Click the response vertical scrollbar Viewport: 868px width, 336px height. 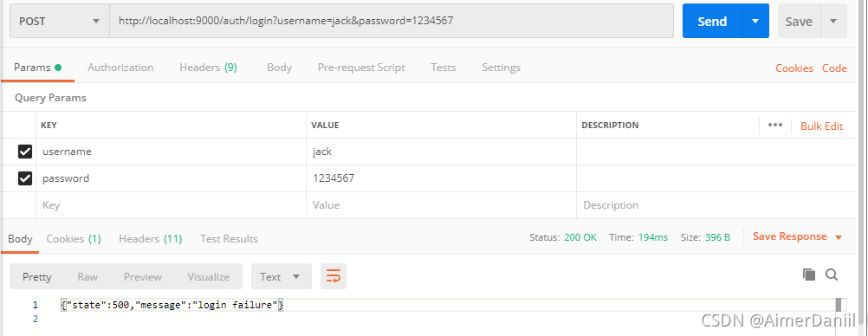coord(838,306)
